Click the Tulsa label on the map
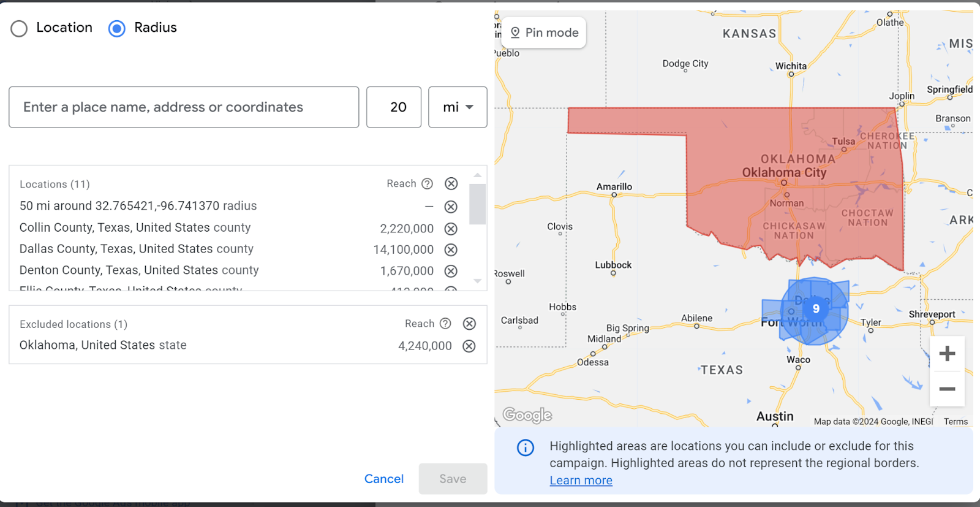Viewport: 980px width, 507px height. 843,142
